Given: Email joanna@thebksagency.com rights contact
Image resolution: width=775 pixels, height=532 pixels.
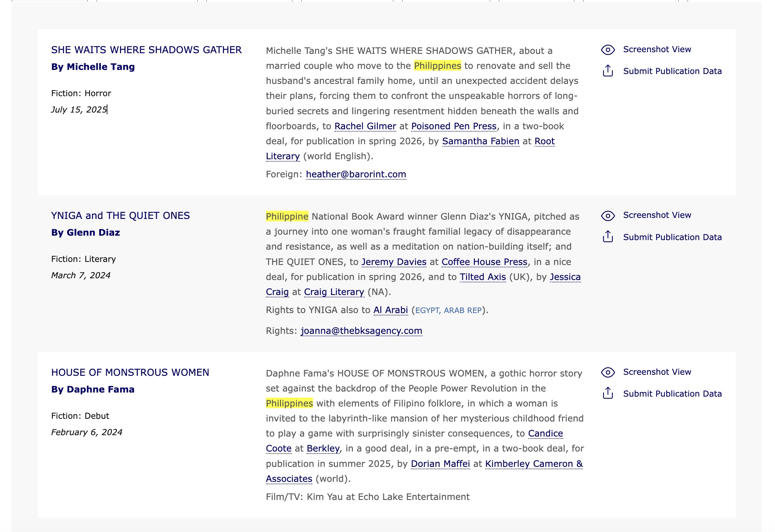Looking at the screenshot, I should [361, 331].
